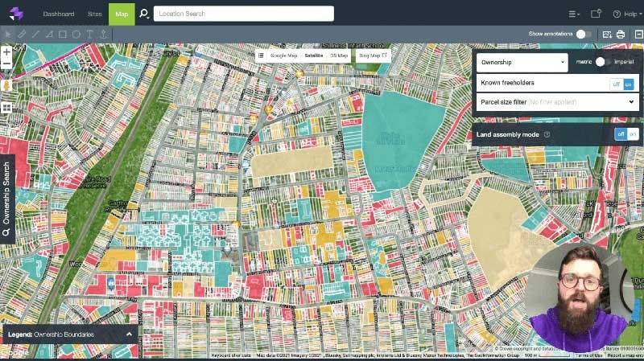Zoom in with the plus button
The height and width of the screenshot is (361, 644).
6,52
